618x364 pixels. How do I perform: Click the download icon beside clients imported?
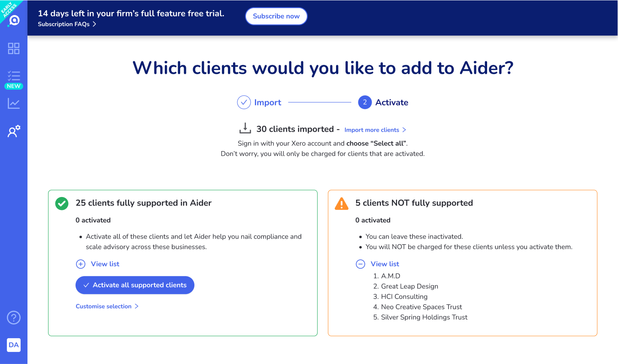[x=245, y=128]
